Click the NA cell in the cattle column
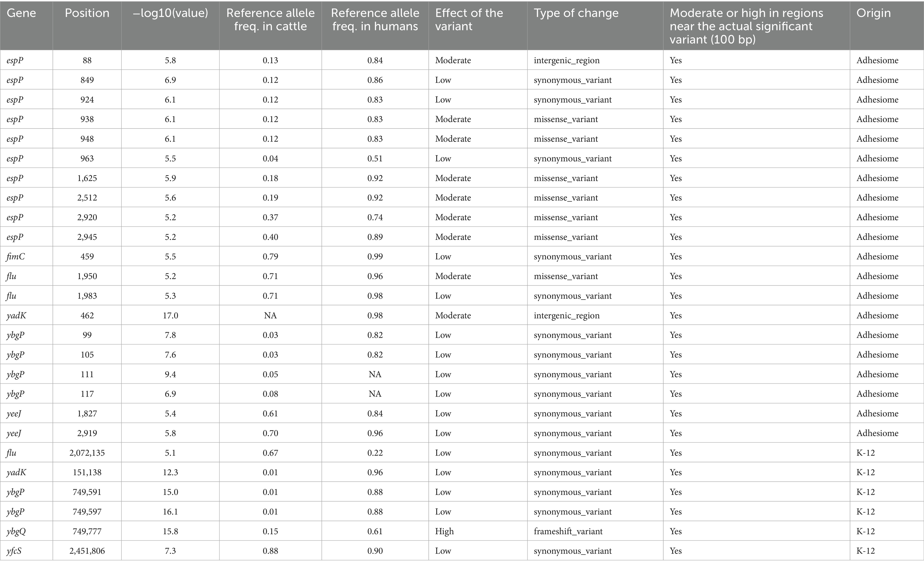 pos(270,315)
